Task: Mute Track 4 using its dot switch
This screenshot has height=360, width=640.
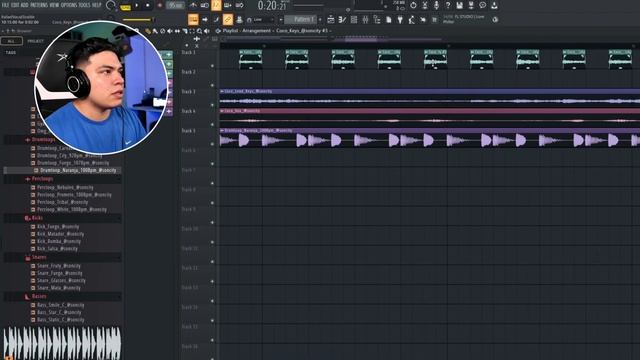Action: [212, 124]
